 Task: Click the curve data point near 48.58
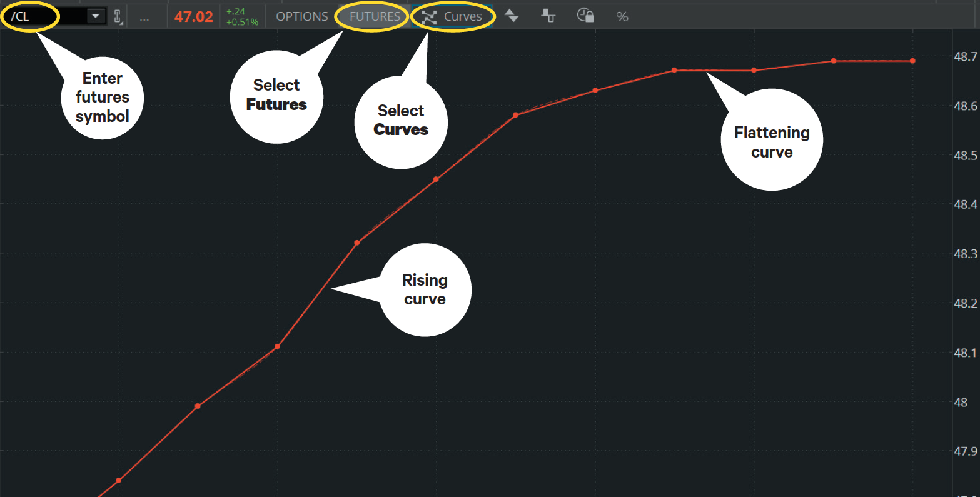[x=515, y=115]
